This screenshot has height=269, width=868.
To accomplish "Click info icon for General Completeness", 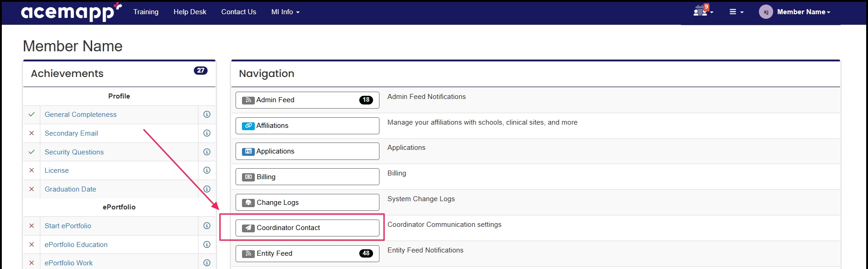I will click(x=207, y=115).
